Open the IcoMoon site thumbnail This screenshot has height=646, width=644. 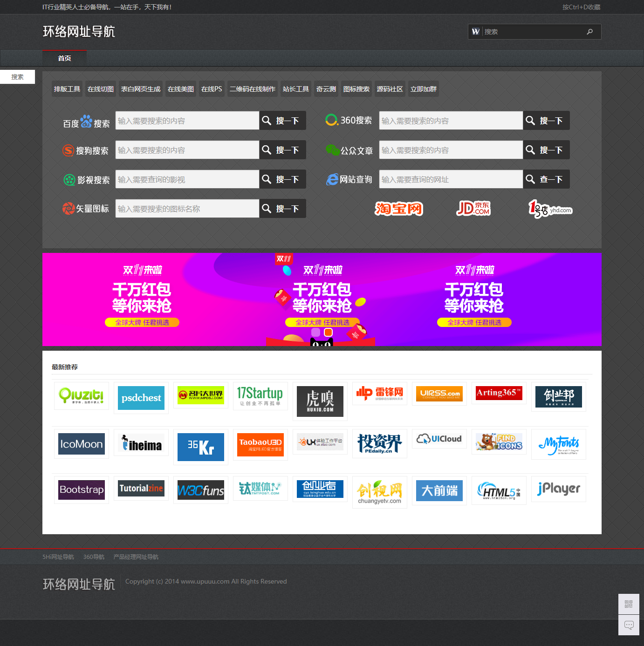(82, 444)
